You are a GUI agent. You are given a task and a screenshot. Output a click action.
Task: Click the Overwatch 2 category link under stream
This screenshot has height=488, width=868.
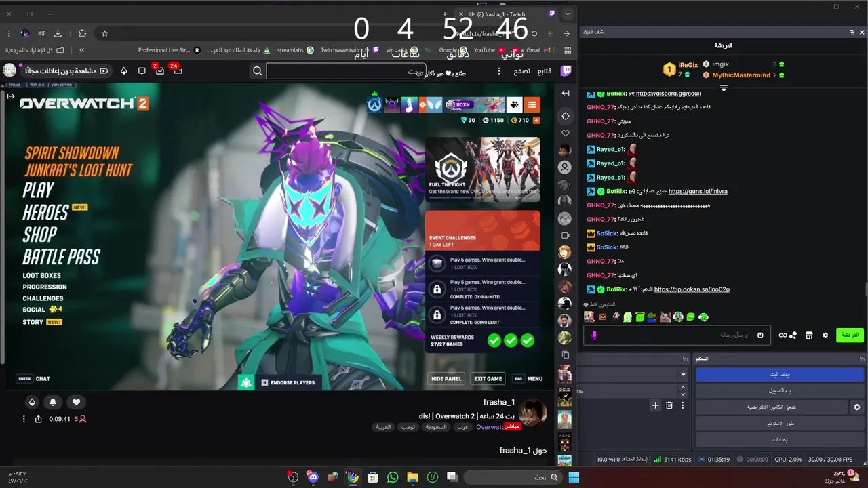[x=490, y=427]
